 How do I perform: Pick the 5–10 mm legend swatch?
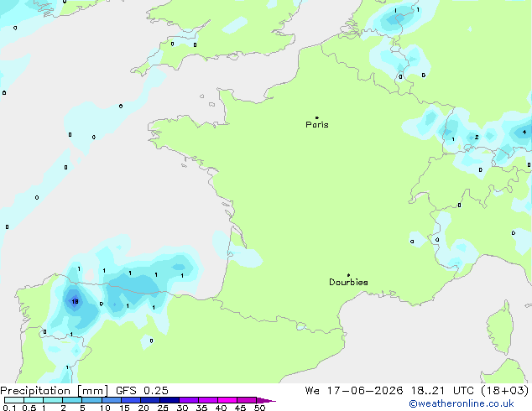click(91, 400)
